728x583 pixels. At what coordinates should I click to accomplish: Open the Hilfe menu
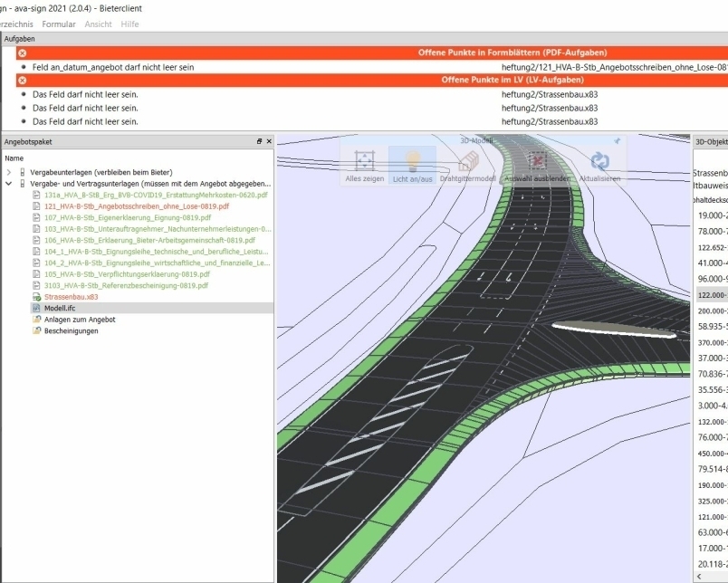tap(129, 24)
